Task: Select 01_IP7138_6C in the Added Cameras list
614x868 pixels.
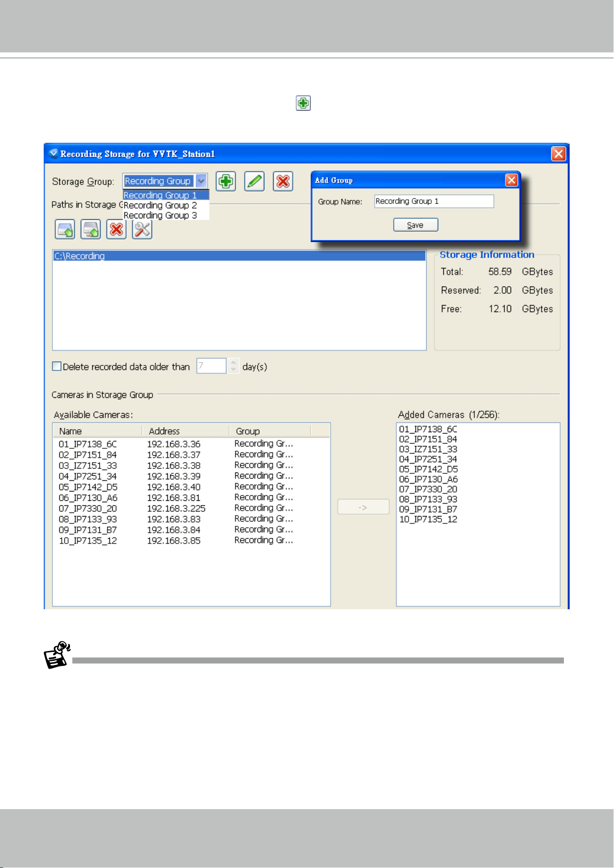Action: click(x=428, y=429)
